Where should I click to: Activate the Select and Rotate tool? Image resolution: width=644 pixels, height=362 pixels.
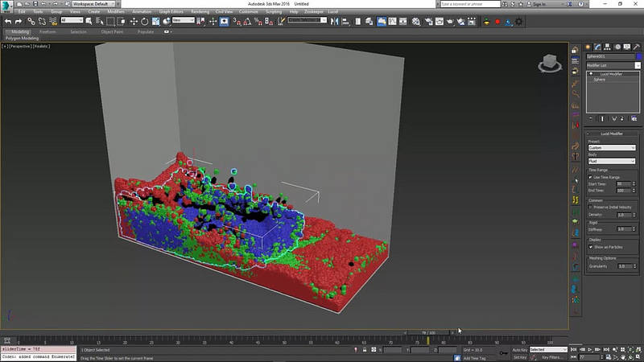[145, 22]
